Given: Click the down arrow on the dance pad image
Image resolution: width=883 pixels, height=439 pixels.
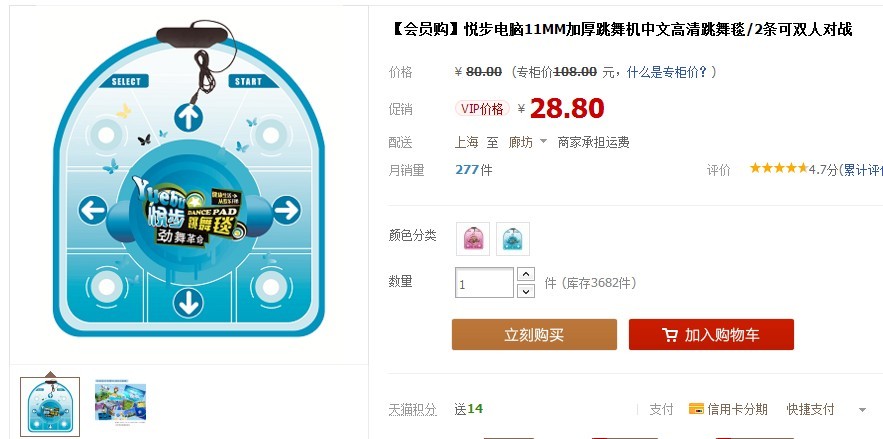Looking at the screenshot, I should (x=188, y=303).
